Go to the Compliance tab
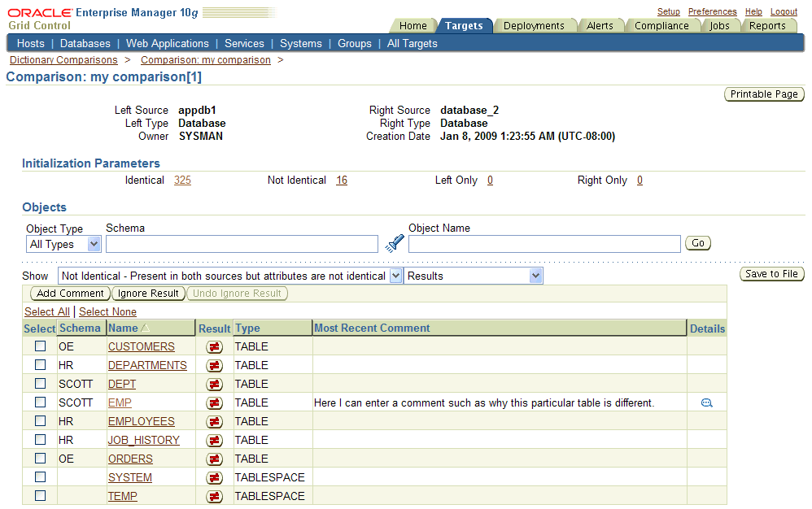The width and height of the screenshot is (812, 509). click(661, 26)
